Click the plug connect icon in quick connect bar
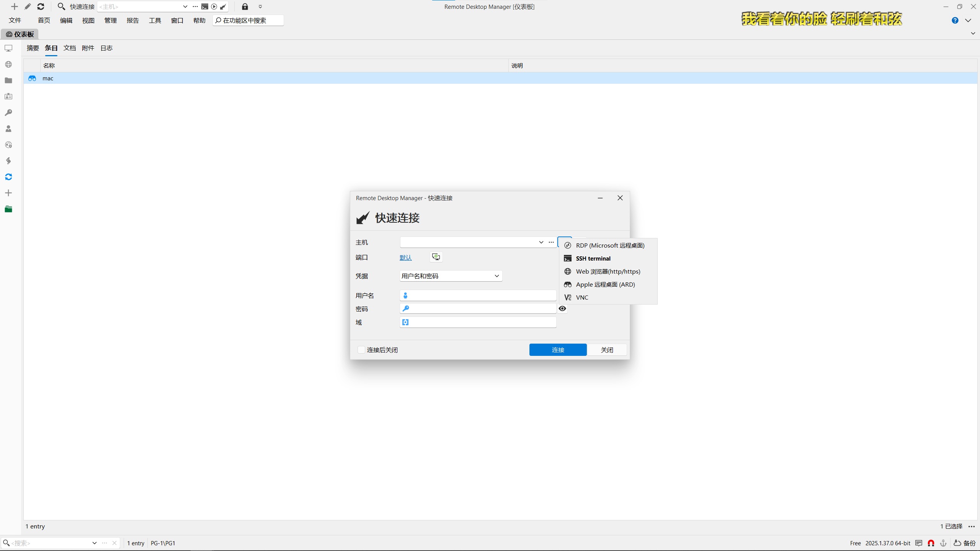The width and height of the screenshot is (980, 551). tap(223, 7)
